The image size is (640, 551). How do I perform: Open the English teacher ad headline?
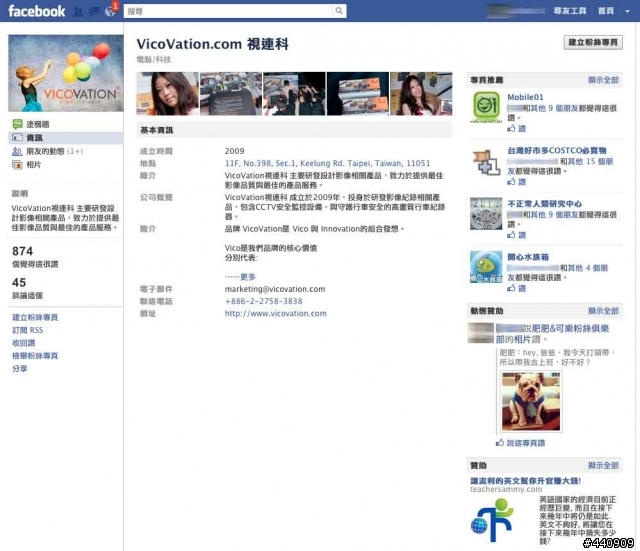coord(525,481)
